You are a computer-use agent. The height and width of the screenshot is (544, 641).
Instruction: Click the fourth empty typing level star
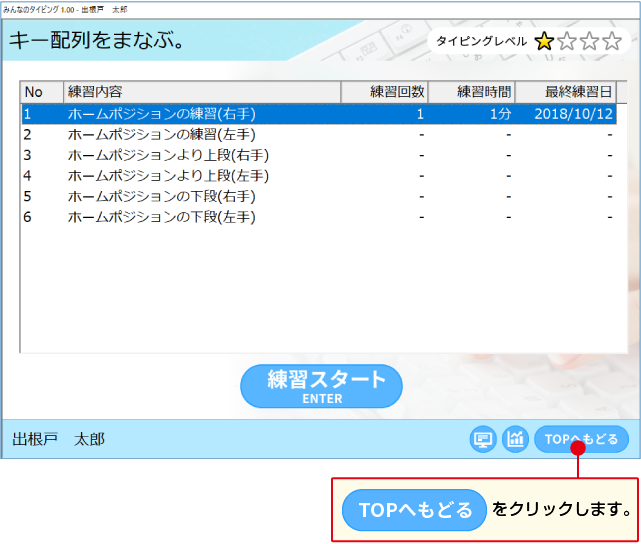(x=612, y=41)
